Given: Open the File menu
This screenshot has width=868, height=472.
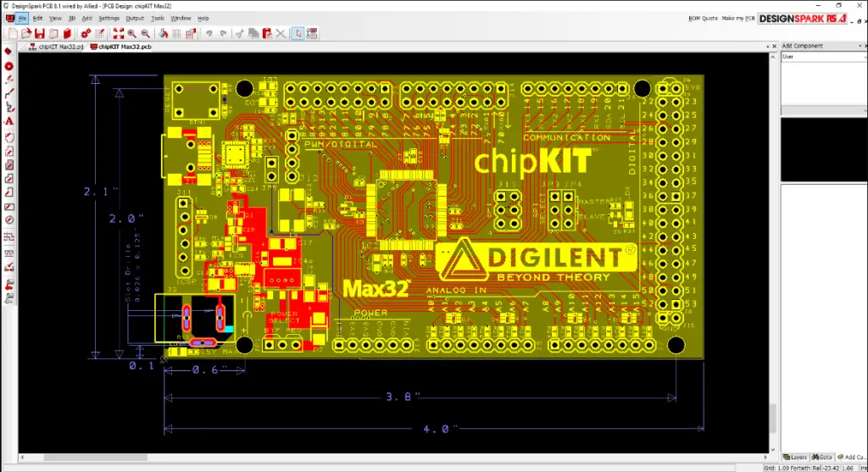Looking at the screenshot, I should click(x=22, y=19).
